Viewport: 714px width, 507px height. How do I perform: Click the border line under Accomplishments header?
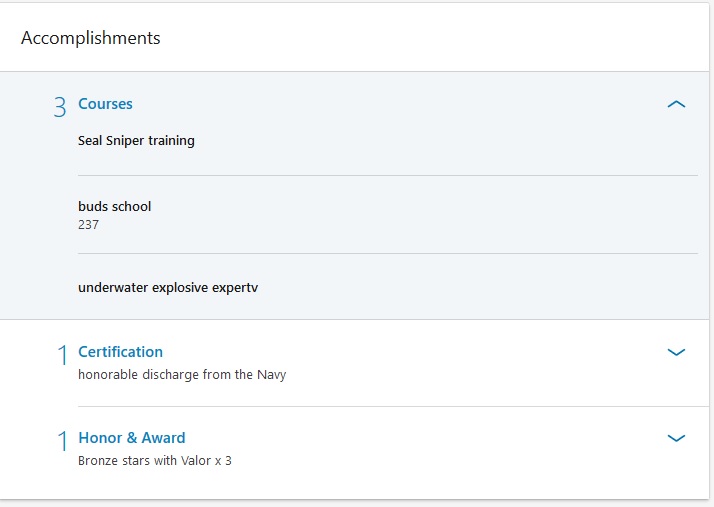pyautogui.click(x=357, y=71)
